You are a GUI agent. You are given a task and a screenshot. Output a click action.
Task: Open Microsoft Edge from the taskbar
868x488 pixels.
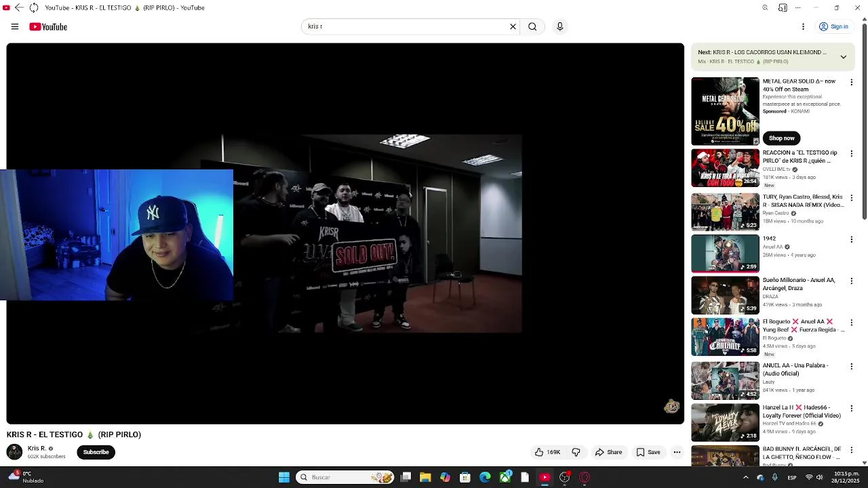pyautogui.click(x=485, y=477)
